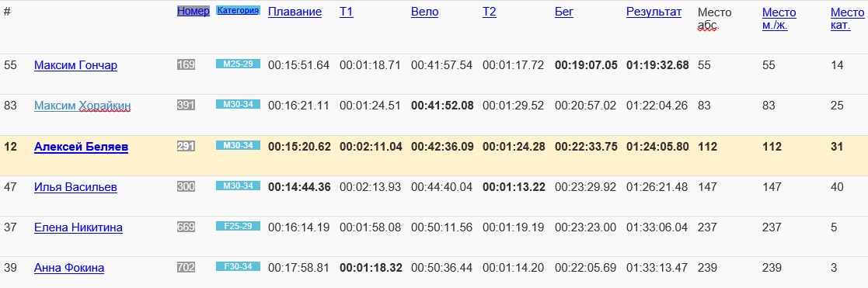The width and height of the screenshot is (868, 288).
Task: Open Елена Никитина athlete profile
Action: click(78, 227)
